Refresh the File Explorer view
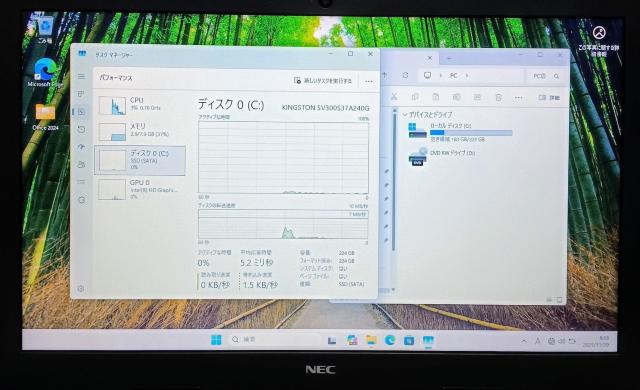The width and height of the screenshot is (640, 390). (x=405, y=75)
